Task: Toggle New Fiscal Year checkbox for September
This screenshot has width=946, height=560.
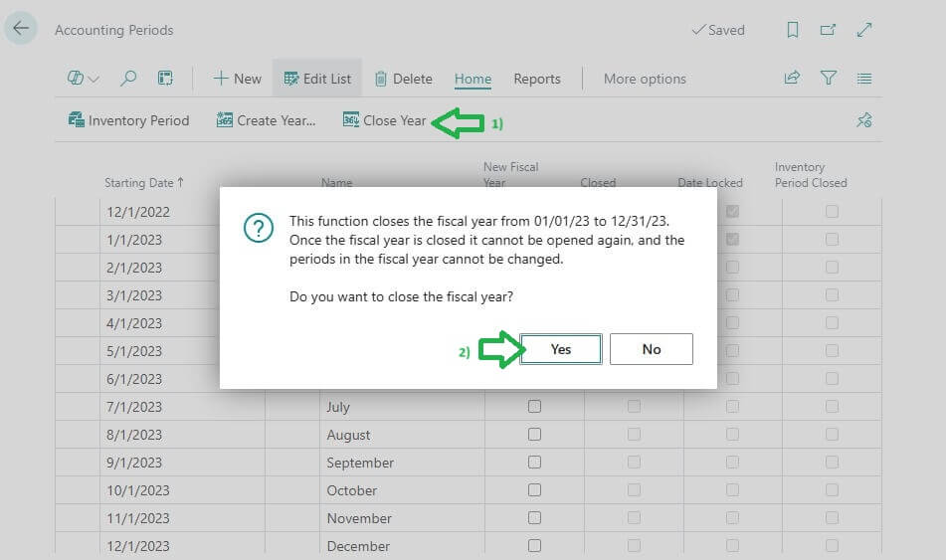Action: pos(534,463)
